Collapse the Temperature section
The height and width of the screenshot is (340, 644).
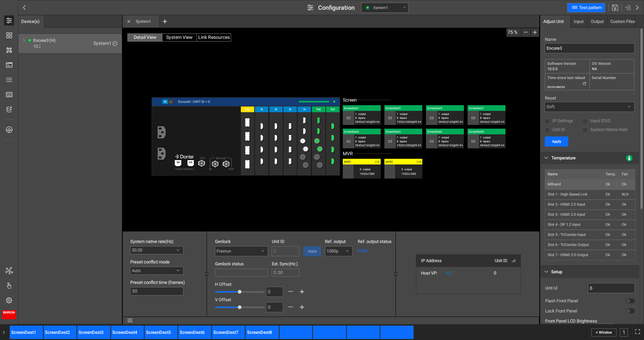point(546,158)
